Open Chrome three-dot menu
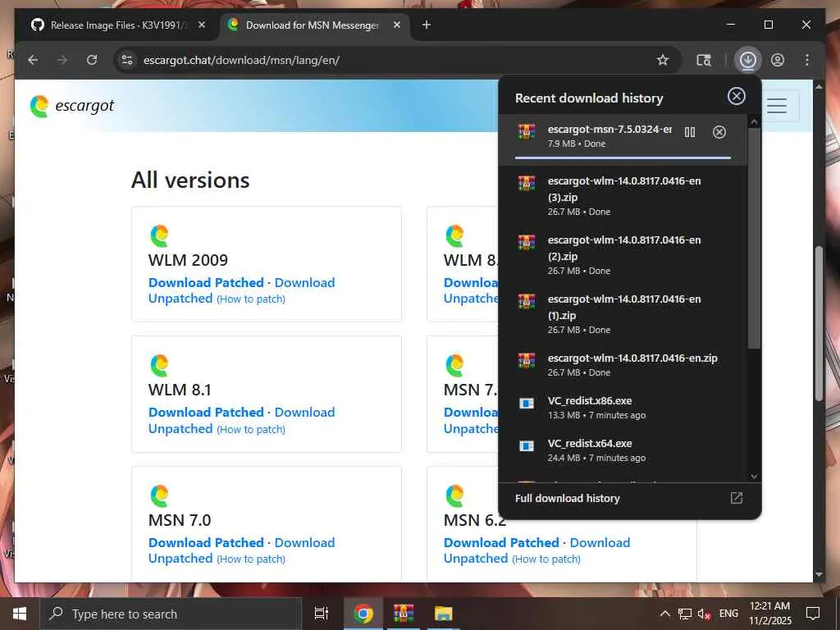 click(x=807, y=60)
